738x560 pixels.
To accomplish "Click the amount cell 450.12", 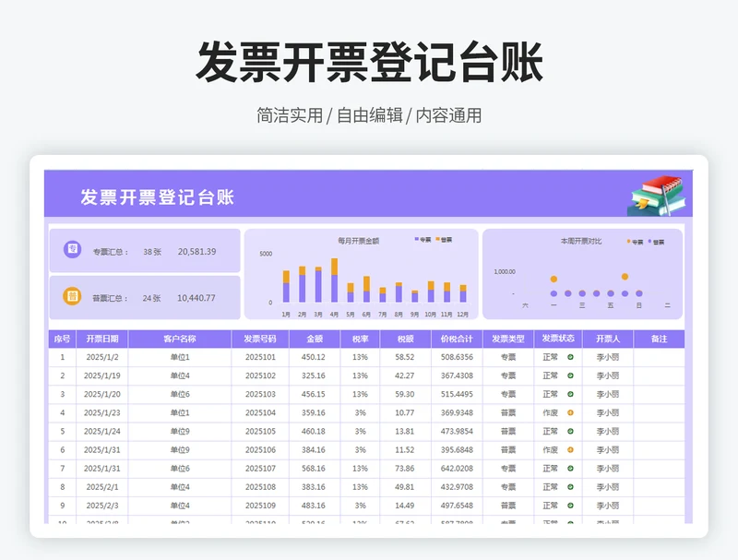I will point(313,357).
